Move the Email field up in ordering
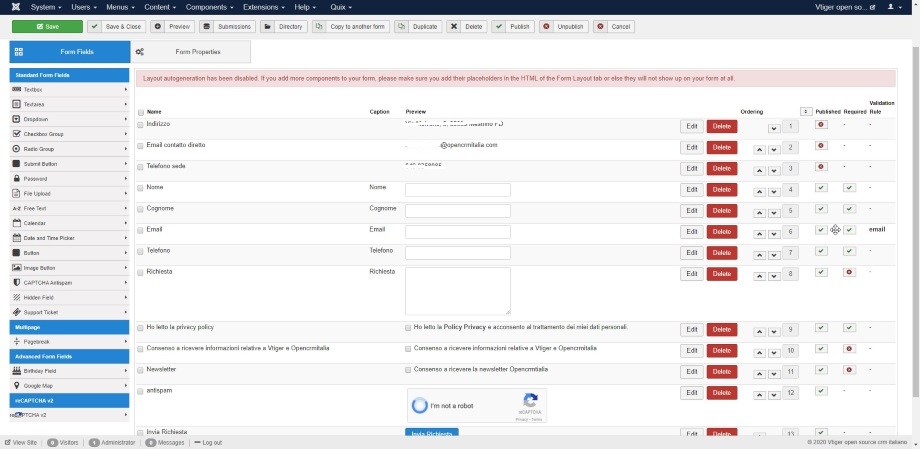Viewport: 920px width, 449px height. click(759, 232)
